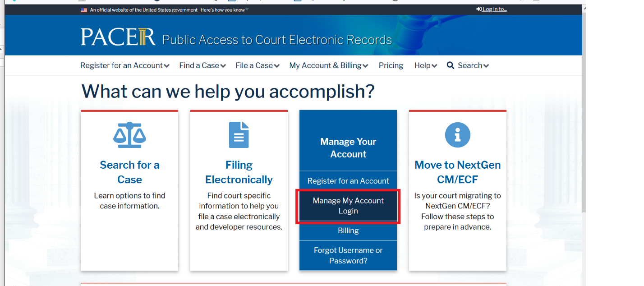Open Register for an Account menu
The height and width of the screenshot is (286, 644).
coord(125,65)
